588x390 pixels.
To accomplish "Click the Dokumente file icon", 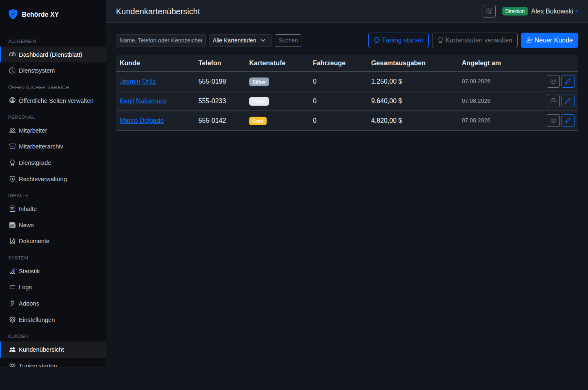I will tap(12, 241).
